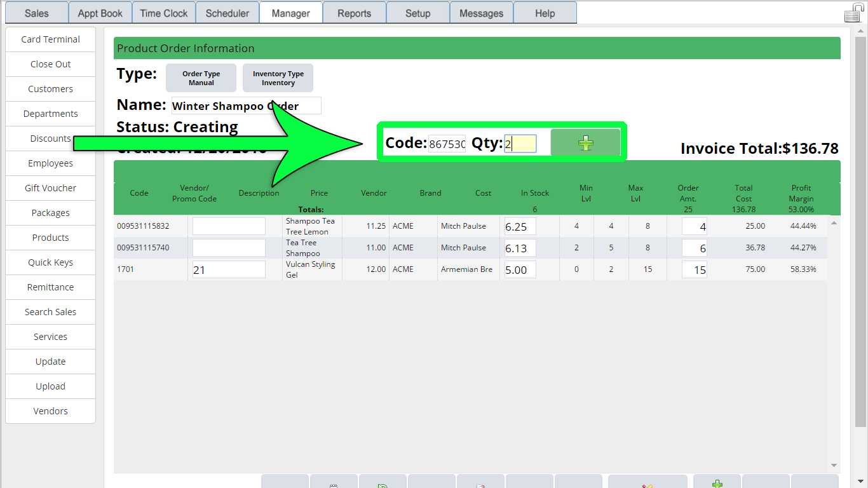This screenshot has height=488, width=868.
Task: Click the In Stock column header
Action: [x=535, y=193]
